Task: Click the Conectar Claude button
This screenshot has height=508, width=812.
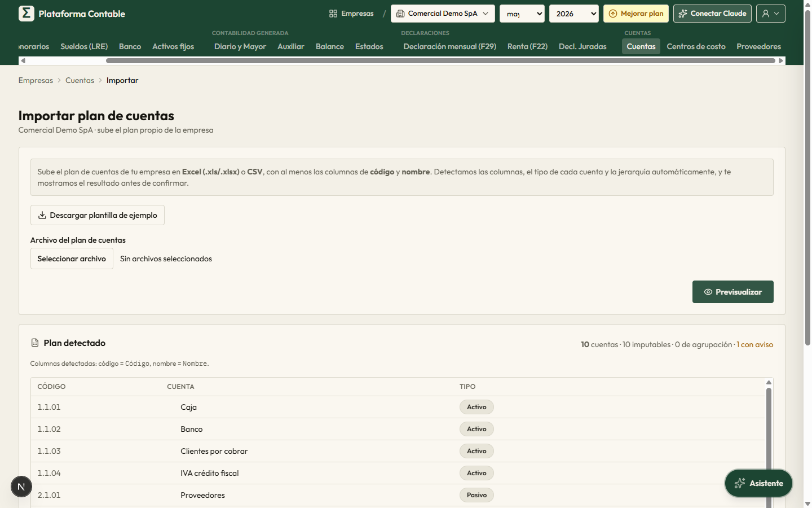Action: (x=712, y=14)
